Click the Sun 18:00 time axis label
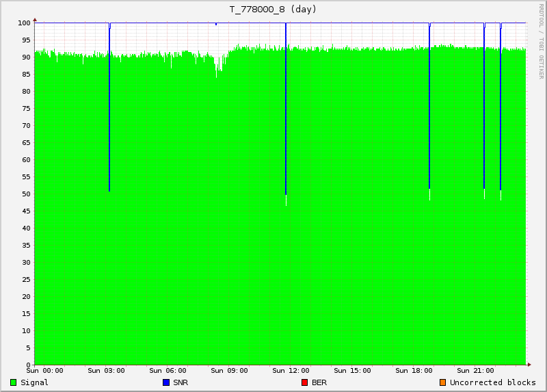The width and height of the screenshot is (547, 392). (414, 371)
